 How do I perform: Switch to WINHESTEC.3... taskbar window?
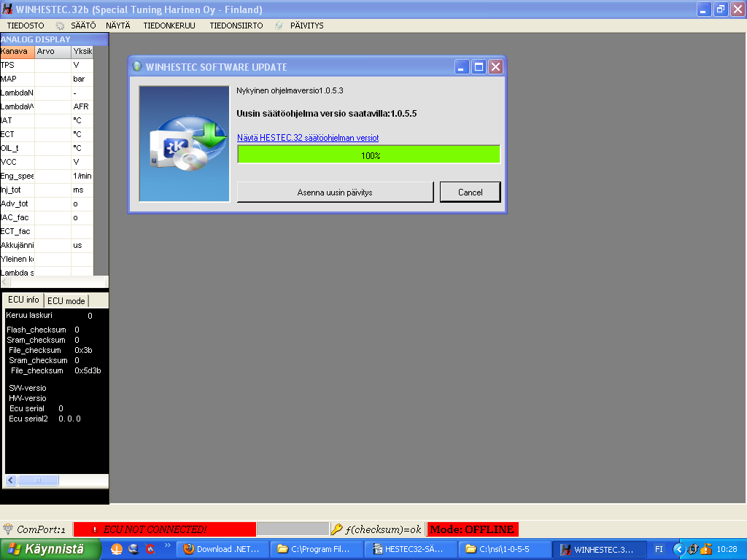coord(598,550)
